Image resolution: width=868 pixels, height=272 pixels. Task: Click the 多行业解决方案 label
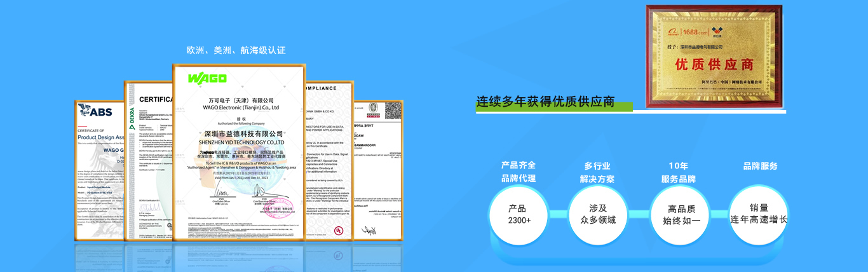pyautogui.click(x=597, y=172)
